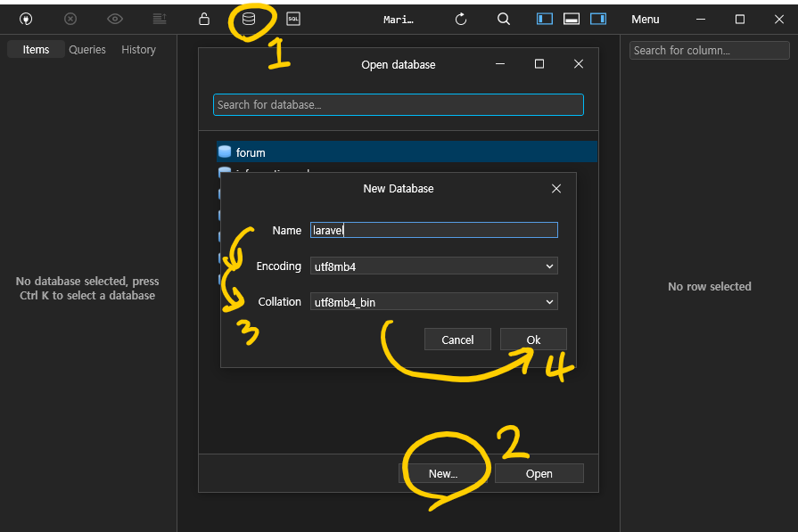This screenshot has width=798, height=532.
Task: Close the New Database dialog
Action: (x=556, y=189)
